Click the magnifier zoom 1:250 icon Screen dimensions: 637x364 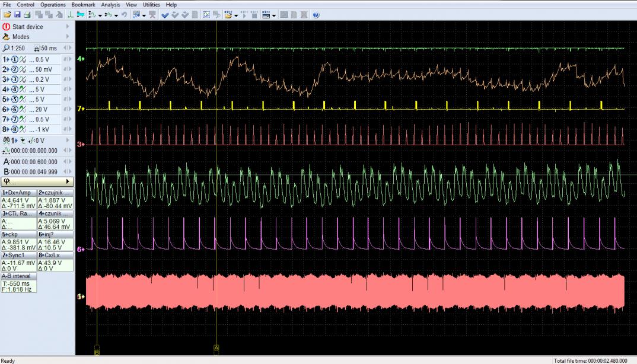point(7,48)
